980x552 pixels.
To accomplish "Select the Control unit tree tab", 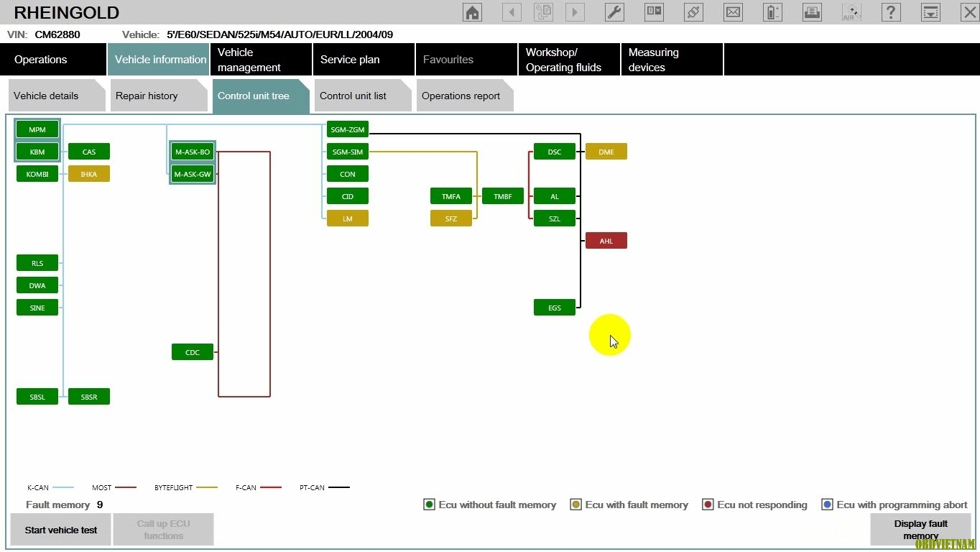I will point(261,96).
